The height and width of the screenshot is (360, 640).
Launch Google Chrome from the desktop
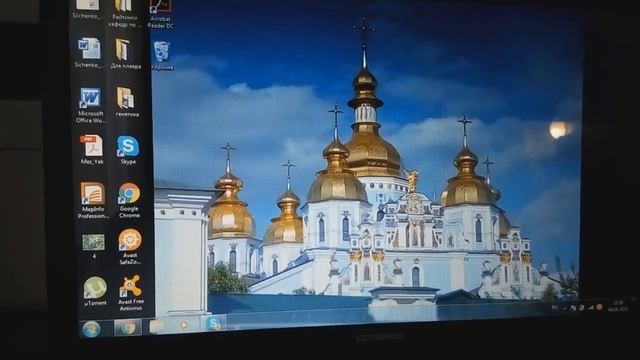tap(129, 200)
